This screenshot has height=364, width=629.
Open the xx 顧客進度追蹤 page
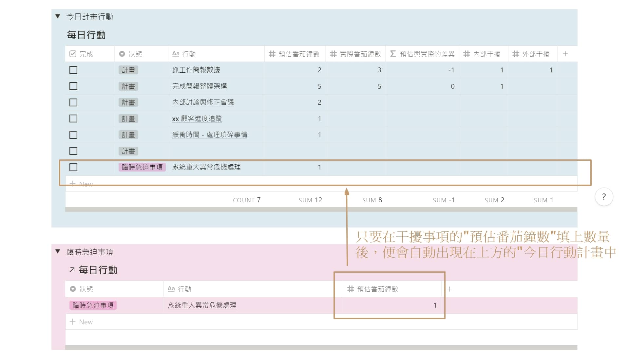(x=197, y=119)
